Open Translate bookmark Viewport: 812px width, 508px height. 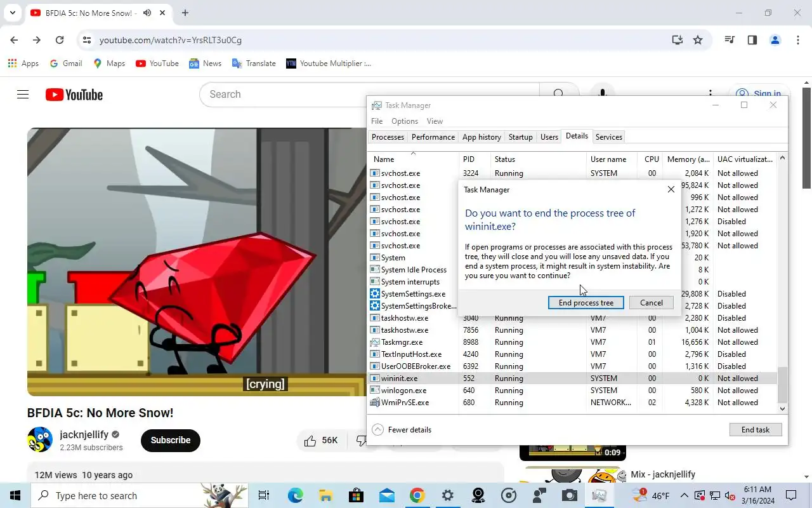coord(254,63)
